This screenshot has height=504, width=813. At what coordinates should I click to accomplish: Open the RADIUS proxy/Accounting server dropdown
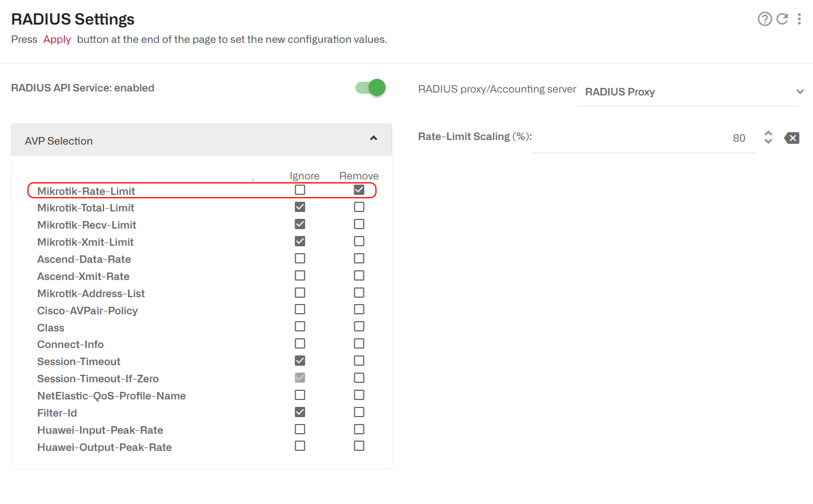coord(799,91)
